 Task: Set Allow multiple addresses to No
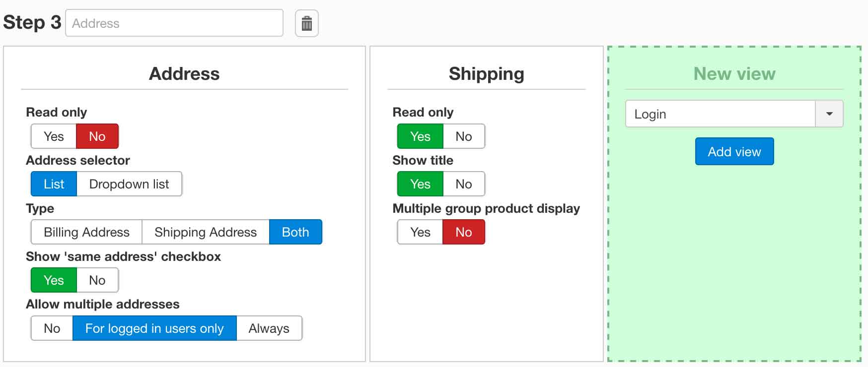[x=52, y=328]
